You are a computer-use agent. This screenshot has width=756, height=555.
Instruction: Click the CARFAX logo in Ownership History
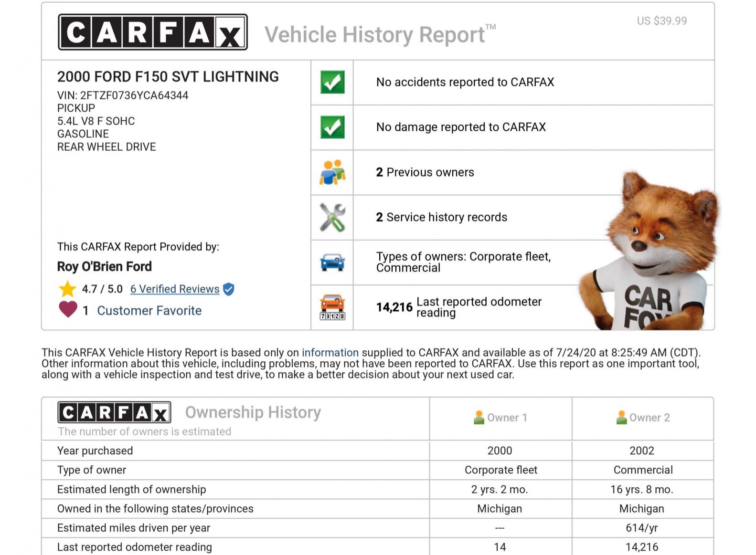(x=114, y=412)
